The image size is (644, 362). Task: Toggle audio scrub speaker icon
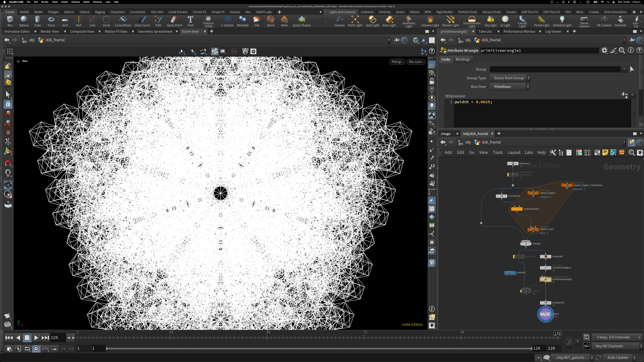click(x=18, y=349)
